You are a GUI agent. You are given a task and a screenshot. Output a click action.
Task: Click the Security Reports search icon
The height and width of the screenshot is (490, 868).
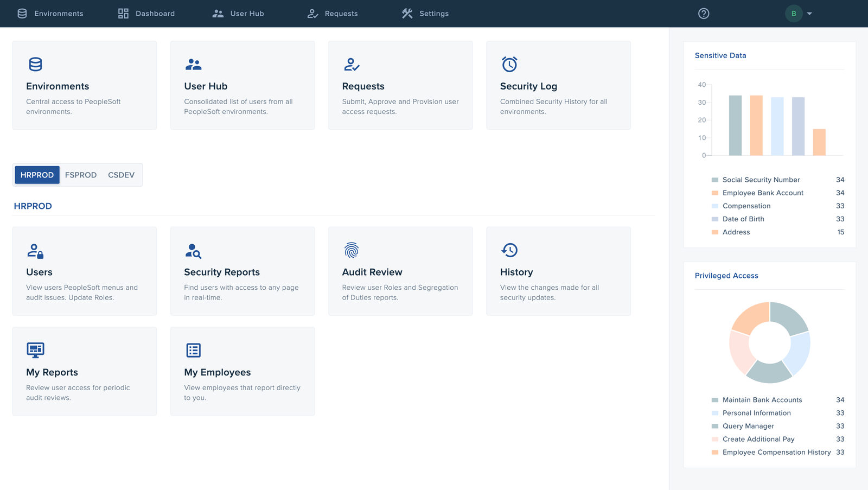pos(193,250)
